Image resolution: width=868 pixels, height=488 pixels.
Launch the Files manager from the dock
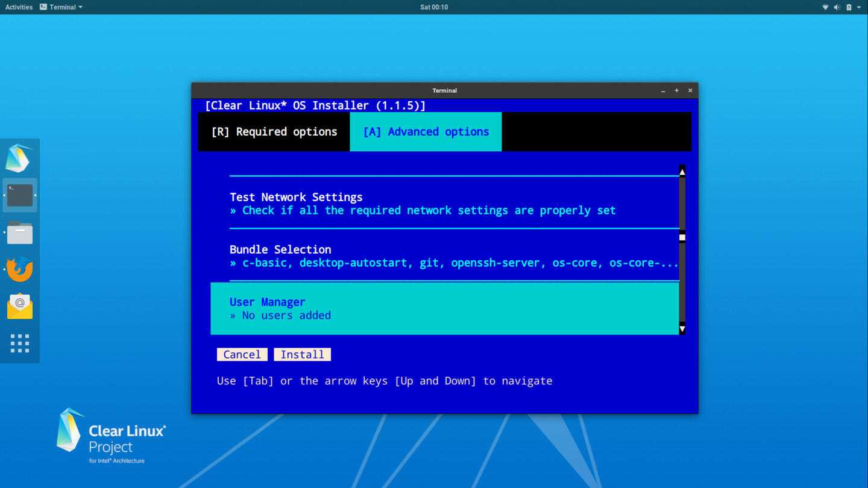click(x=20, y=233)
